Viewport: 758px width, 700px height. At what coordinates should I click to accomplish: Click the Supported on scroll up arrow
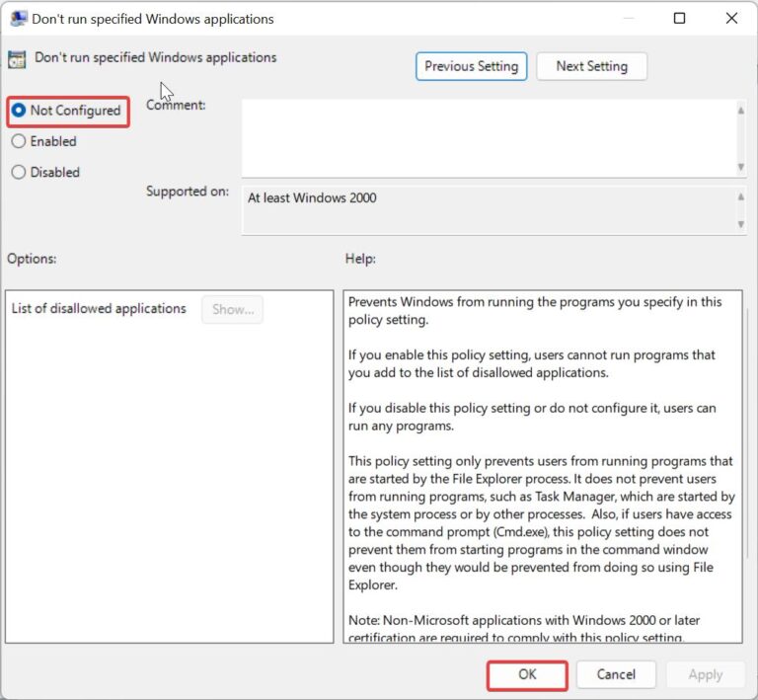(740, 197)
